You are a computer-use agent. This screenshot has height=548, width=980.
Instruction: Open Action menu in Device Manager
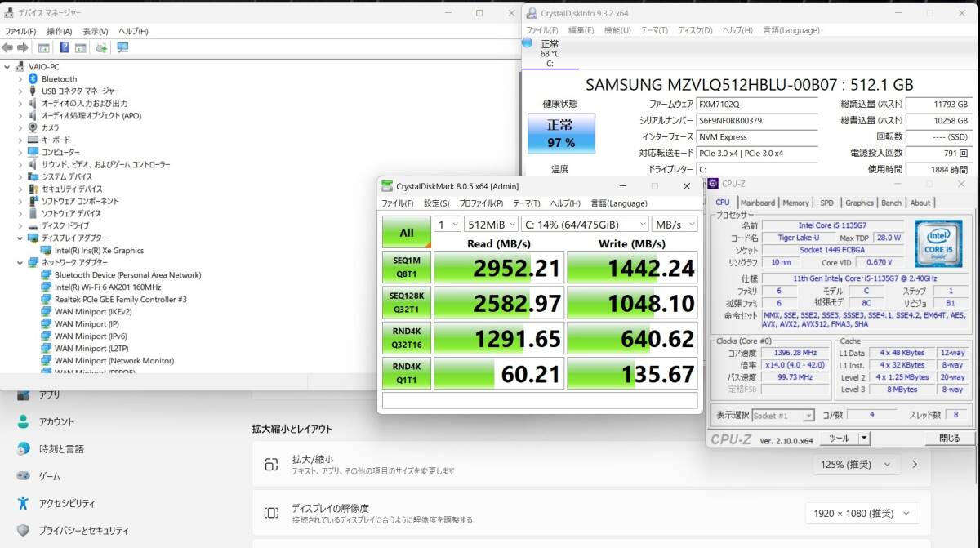click(60, 31)
